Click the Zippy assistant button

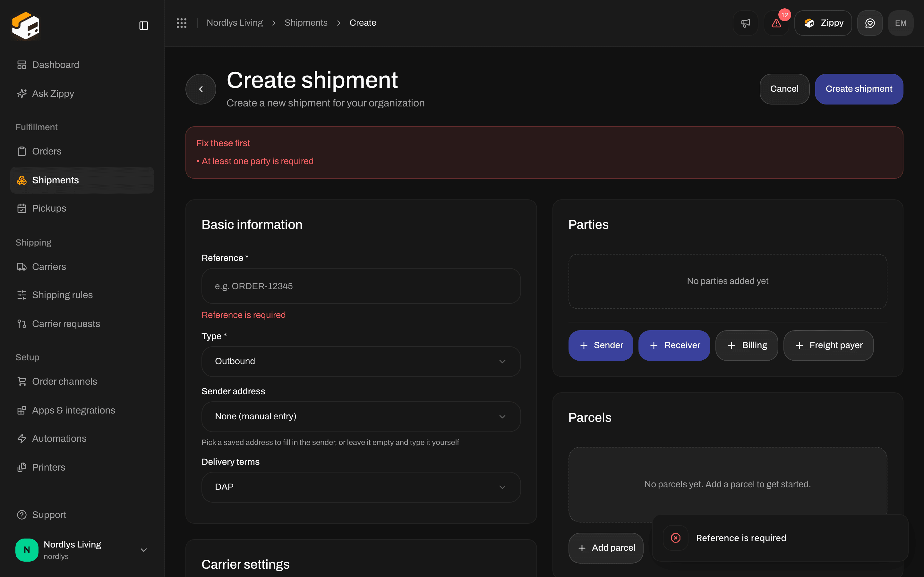click(x=823, y=23)
